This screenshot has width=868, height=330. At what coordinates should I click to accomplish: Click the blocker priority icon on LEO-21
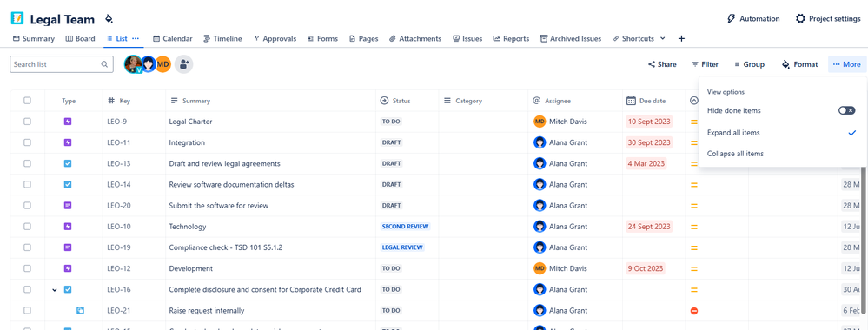[x=694, y=311]
